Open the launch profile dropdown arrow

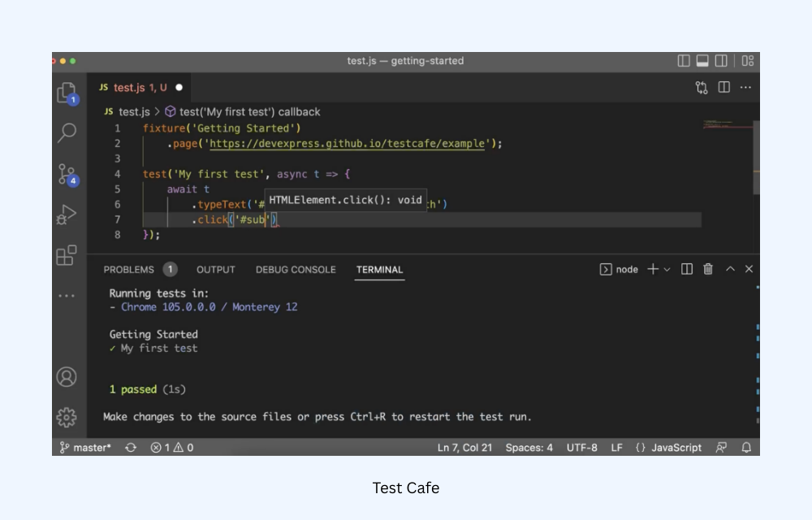668,269
